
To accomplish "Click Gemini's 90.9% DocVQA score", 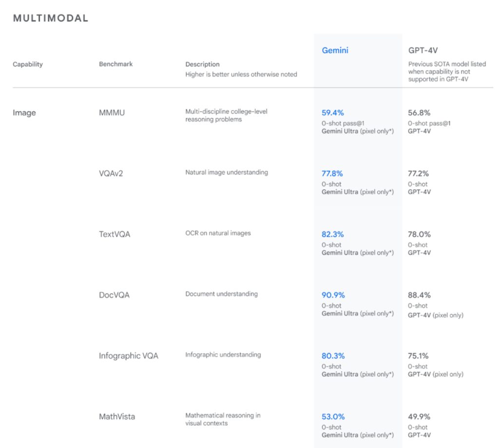I will (x=333, y=295).
